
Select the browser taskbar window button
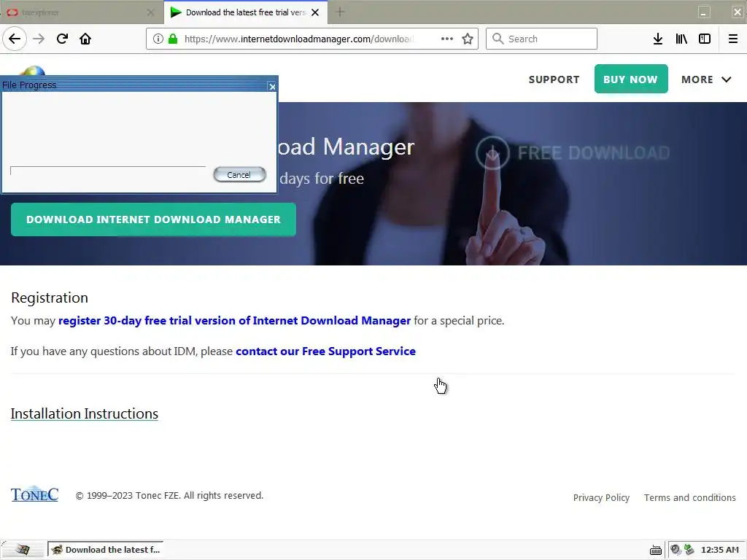(105, 550)
